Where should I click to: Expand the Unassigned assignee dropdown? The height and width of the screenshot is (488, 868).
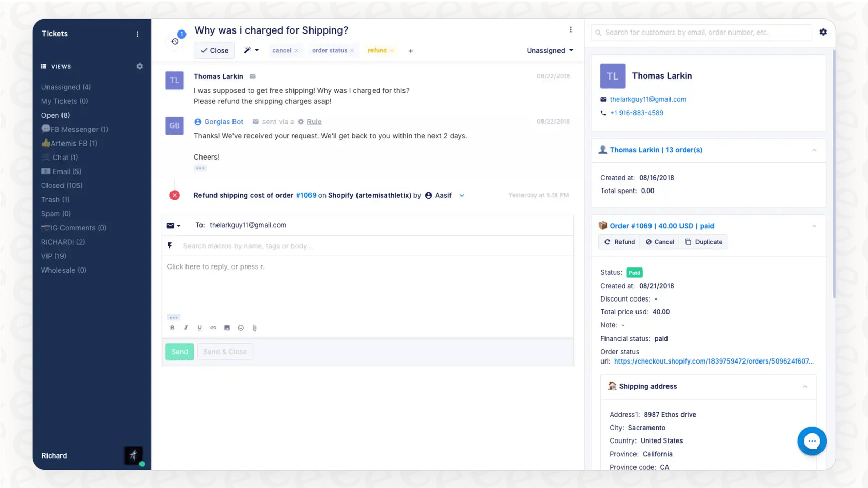click(x=549, y=50)
